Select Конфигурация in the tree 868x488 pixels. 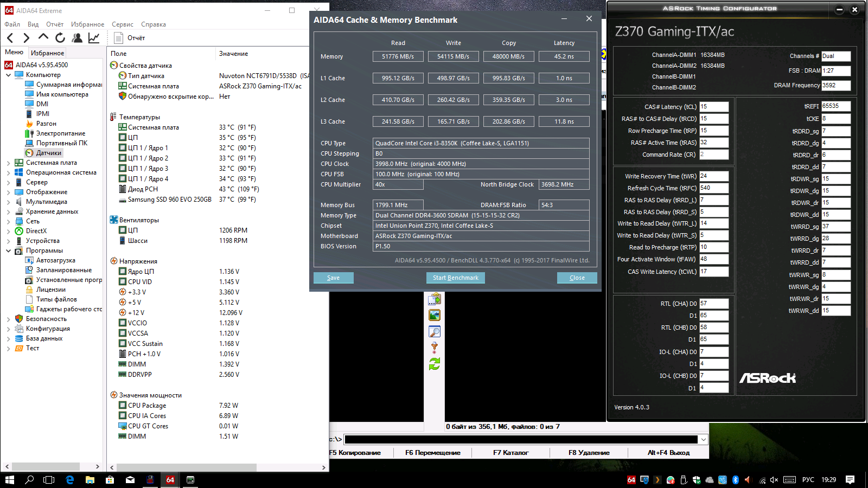pyautogui.click(x=48, y=329)
